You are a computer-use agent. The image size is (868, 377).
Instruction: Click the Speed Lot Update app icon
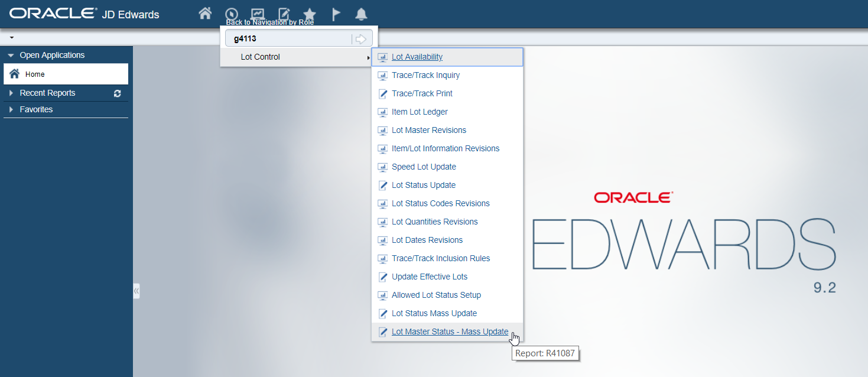[x=382, y=167]
